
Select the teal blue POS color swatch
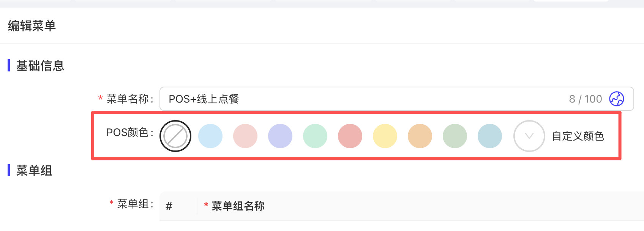[x=490, y=136]
